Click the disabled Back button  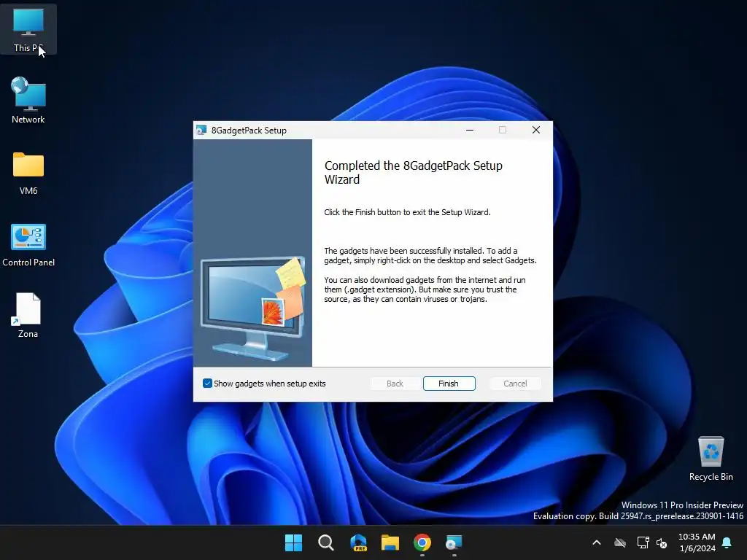(395, 384)
